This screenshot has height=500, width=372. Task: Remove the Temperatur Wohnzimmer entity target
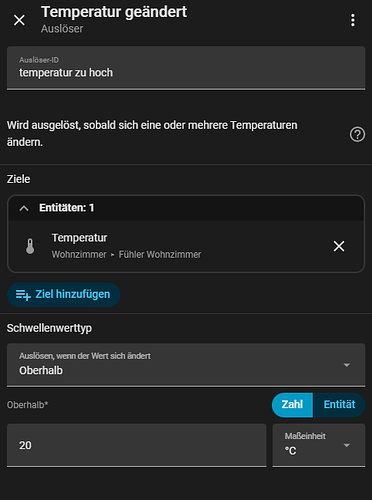coord(339,246)
